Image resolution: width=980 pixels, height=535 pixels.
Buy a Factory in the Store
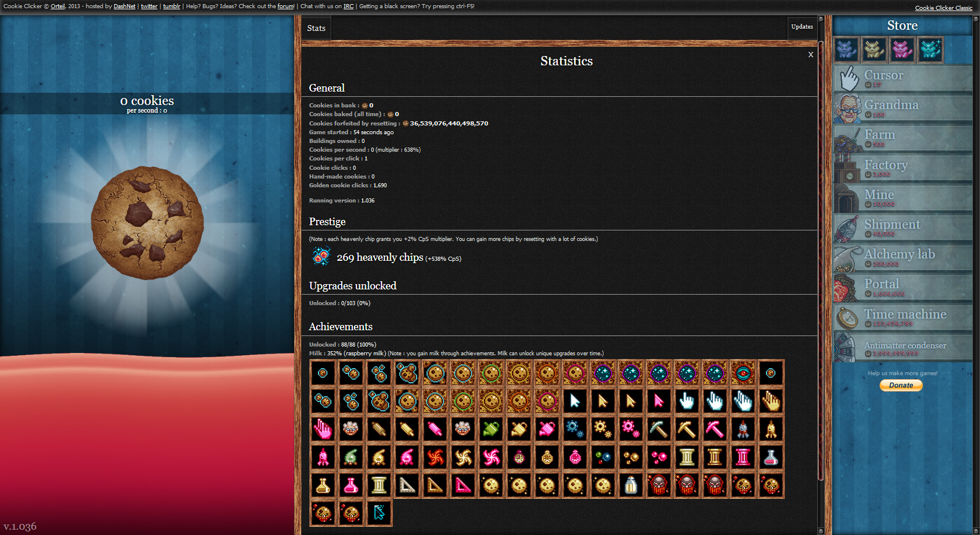(903, 169)
